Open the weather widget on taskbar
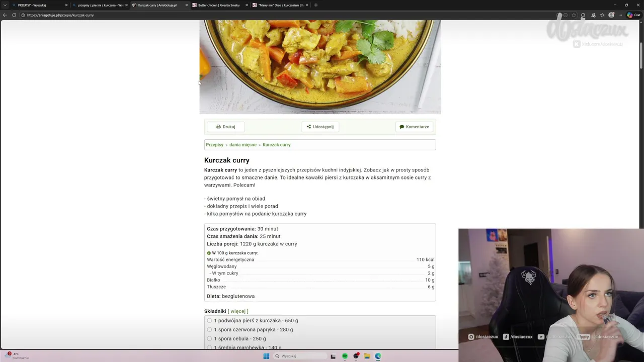This screenshot has height=362, width=644. click(18, 355)
